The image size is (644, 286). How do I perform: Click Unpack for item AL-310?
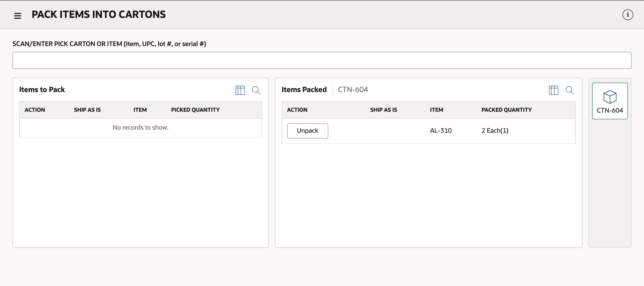(307, 131)
